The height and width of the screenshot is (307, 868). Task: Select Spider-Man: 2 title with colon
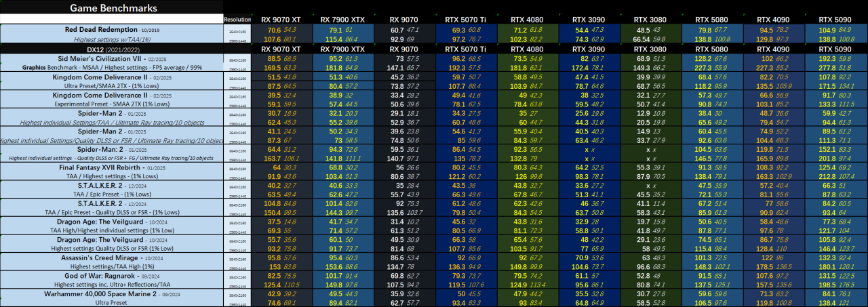point(112,149)
